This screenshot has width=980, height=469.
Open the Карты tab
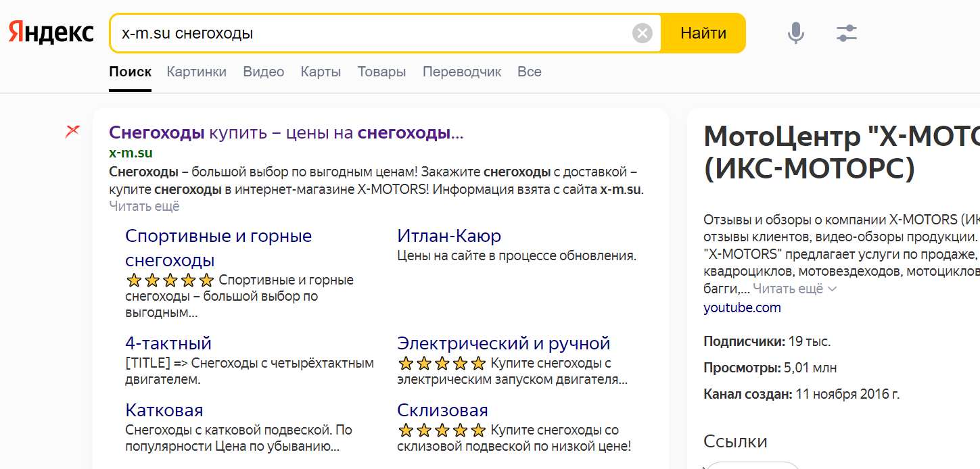(x=321, y=72)
